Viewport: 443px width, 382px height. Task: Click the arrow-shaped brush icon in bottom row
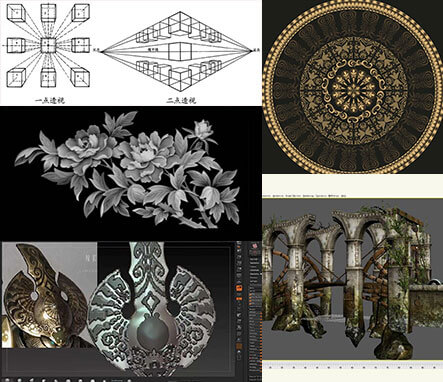(32, 380)
